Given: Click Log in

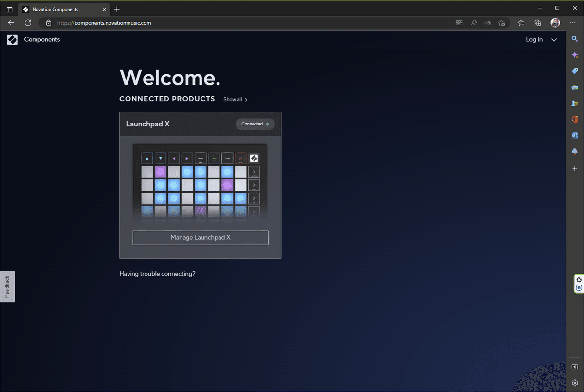Looking at the screenshot, I should pyautogui.click(x=534, y=40).
